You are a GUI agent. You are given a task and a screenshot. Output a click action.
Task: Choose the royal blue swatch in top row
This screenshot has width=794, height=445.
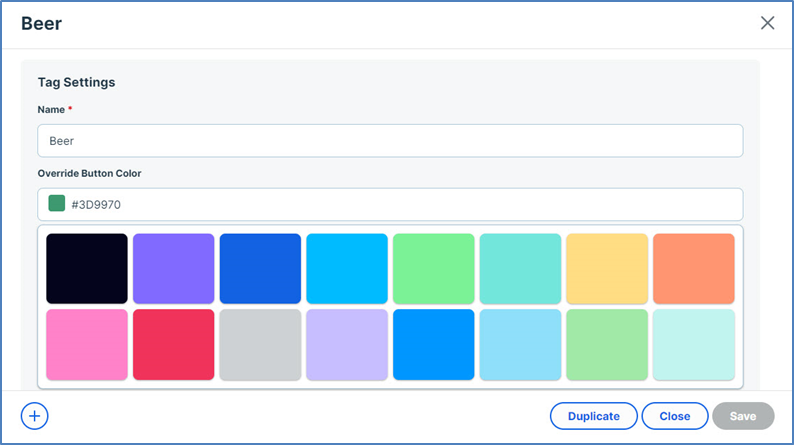tap(260, 268)
